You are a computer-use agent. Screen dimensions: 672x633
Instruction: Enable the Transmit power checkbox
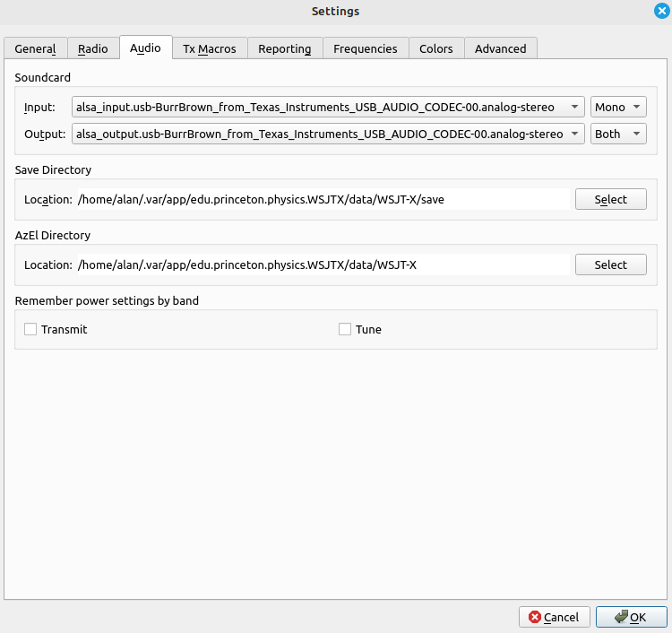click(30, 329)
